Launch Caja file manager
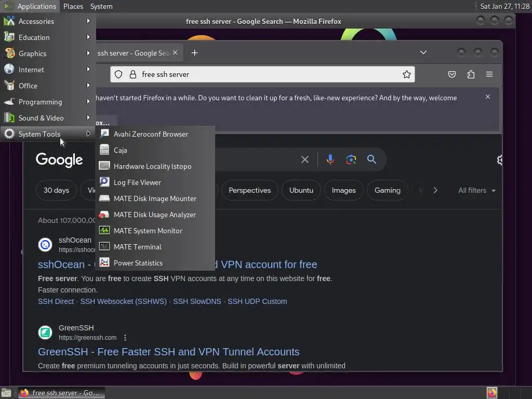 pyautogui.click(x=155, y=150)
